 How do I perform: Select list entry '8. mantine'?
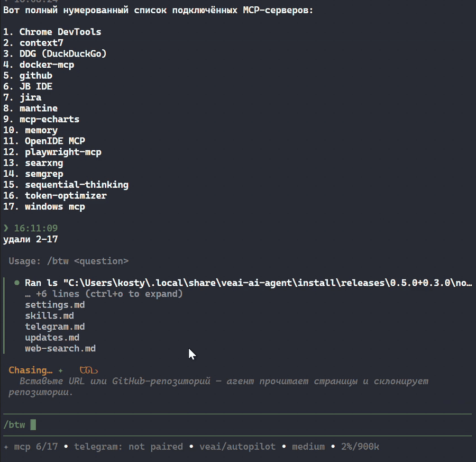tap(30, 108)
